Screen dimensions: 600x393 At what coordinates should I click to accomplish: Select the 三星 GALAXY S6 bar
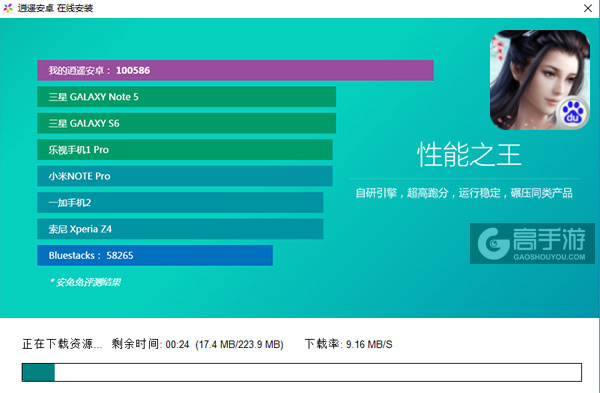coord(186,123)
